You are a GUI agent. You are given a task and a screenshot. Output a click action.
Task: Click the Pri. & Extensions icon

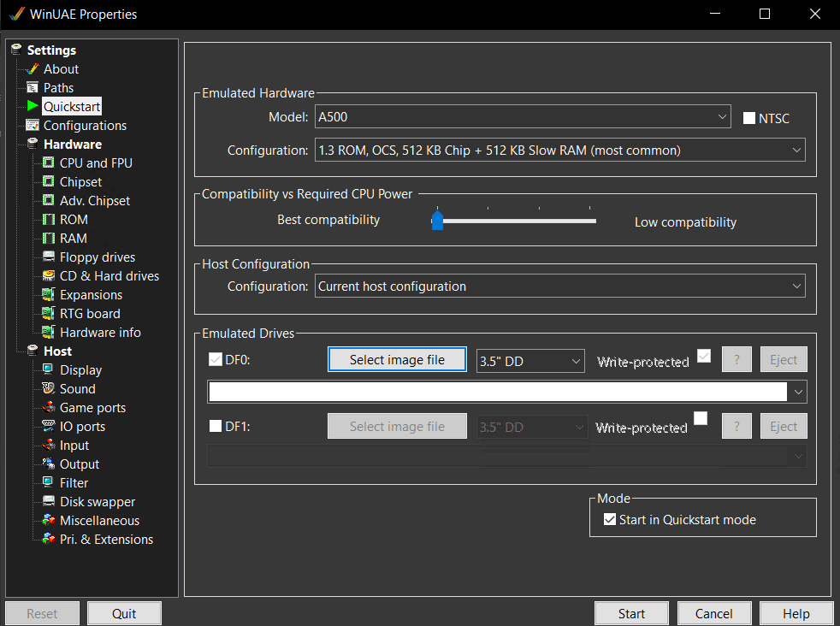point(48,539)
